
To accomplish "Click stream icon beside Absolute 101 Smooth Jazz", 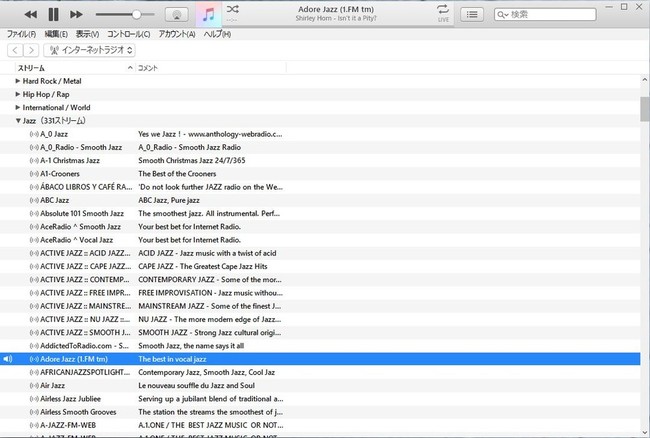I will pyautogui.click(x=34, y=213).
